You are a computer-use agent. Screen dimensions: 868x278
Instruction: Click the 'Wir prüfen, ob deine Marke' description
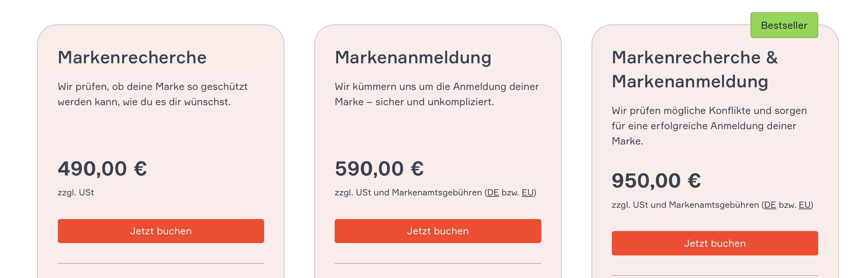[x=152, y=94]
